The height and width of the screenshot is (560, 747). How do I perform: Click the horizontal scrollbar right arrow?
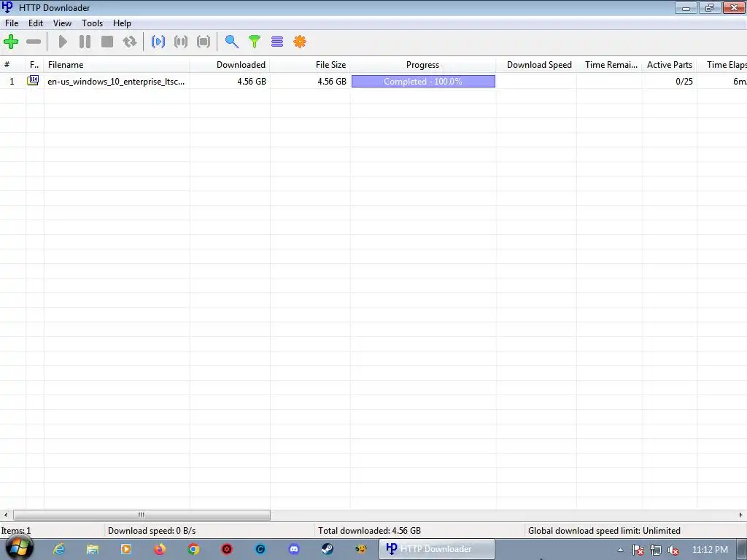(x=741, y=515)
